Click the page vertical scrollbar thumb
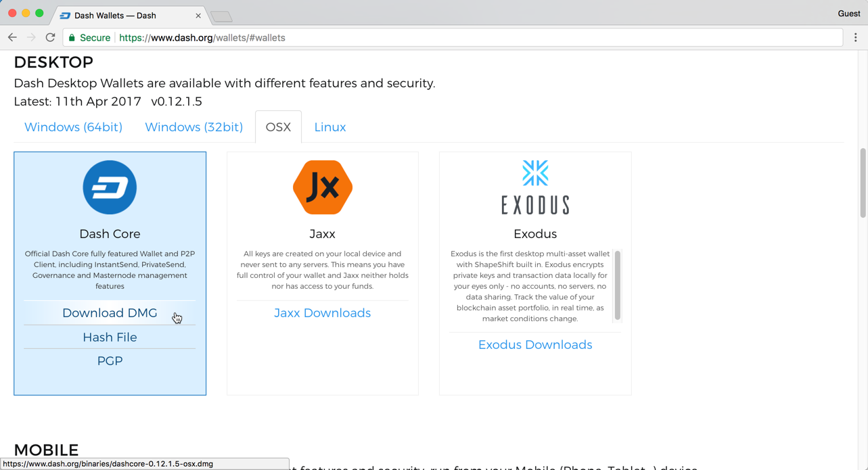The width and height of the screenshot is (868, 470). [x=863, y=183]
